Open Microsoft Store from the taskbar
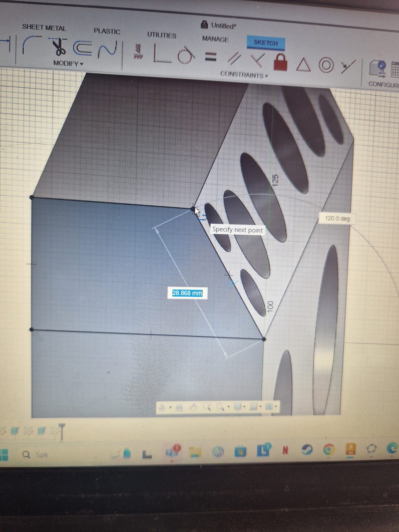399x532 pixels. click(240, 451)
